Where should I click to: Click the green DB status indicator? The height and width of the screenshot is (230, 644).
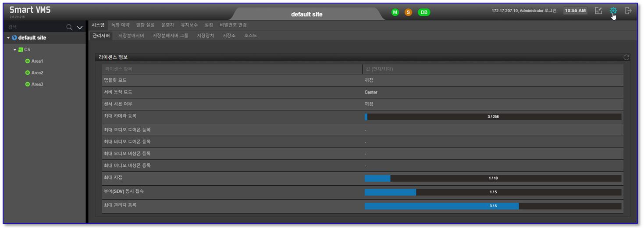[x=424, y=12]
